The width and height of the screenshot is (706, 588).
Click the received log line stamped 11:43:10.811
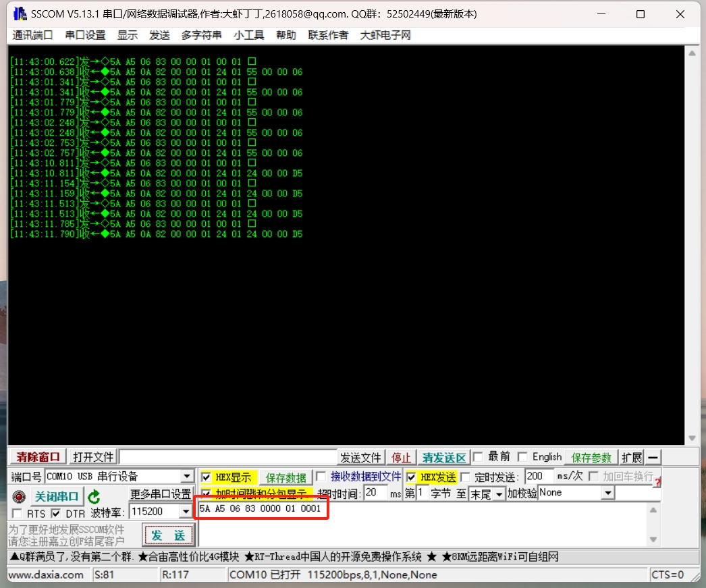[x=156, y=173]
